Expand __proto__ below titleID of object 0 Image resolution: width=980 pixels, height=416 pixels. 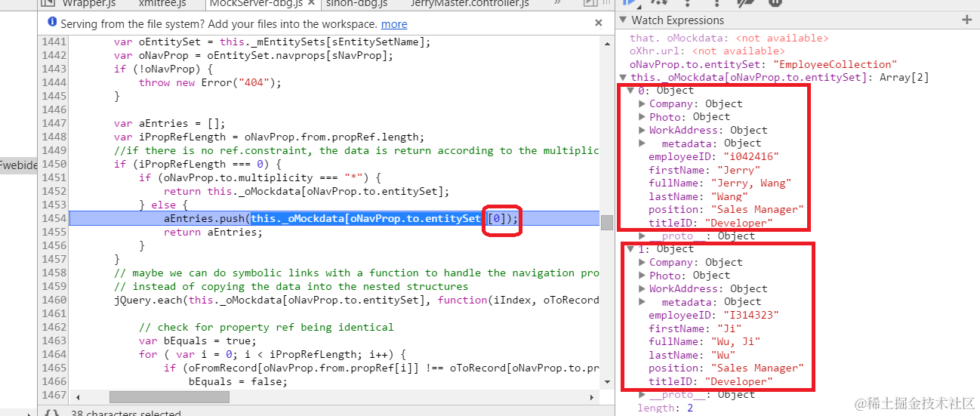643,236
